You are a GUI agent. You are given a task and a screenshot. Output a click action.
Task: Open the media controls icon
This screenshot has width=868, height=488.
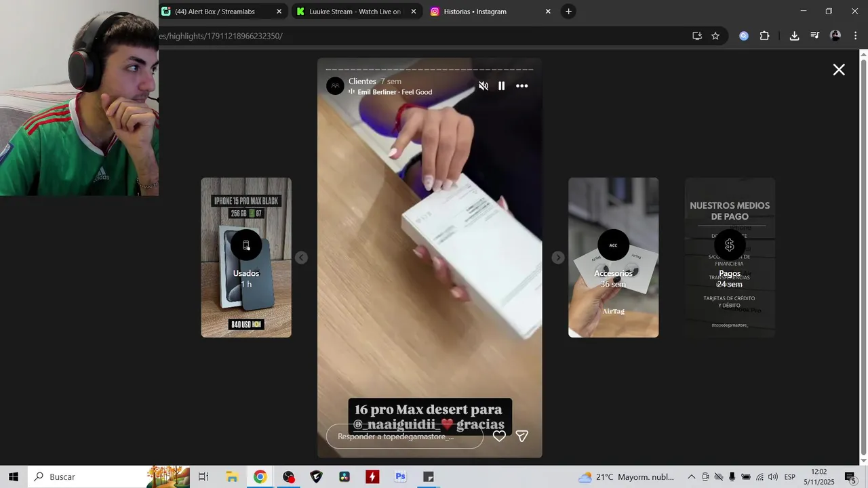815,36
